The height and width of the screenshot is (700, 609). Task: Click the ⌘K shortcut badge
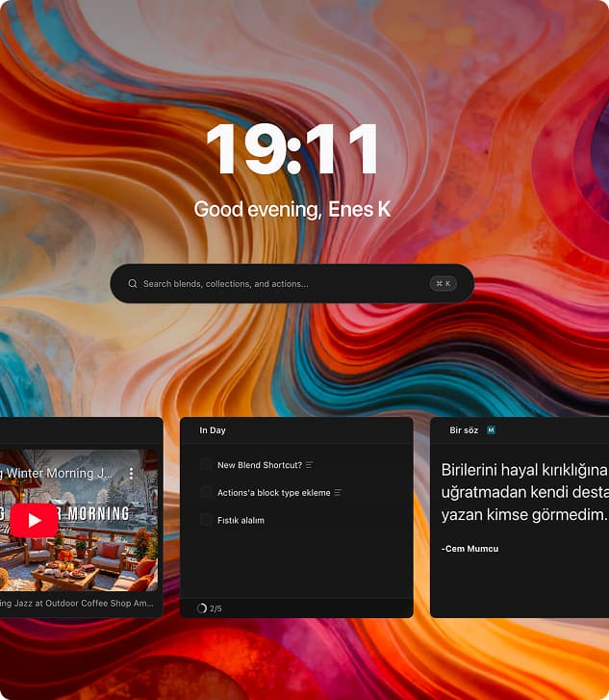point(443,283)
